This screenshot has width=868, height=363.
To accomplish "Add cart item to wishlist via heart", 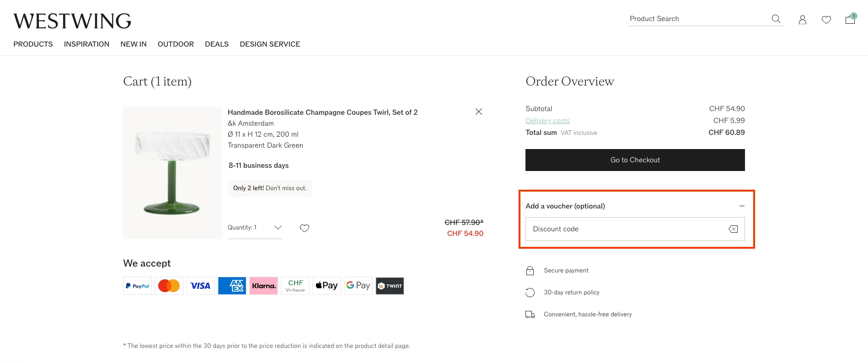I will coord(305,228).
